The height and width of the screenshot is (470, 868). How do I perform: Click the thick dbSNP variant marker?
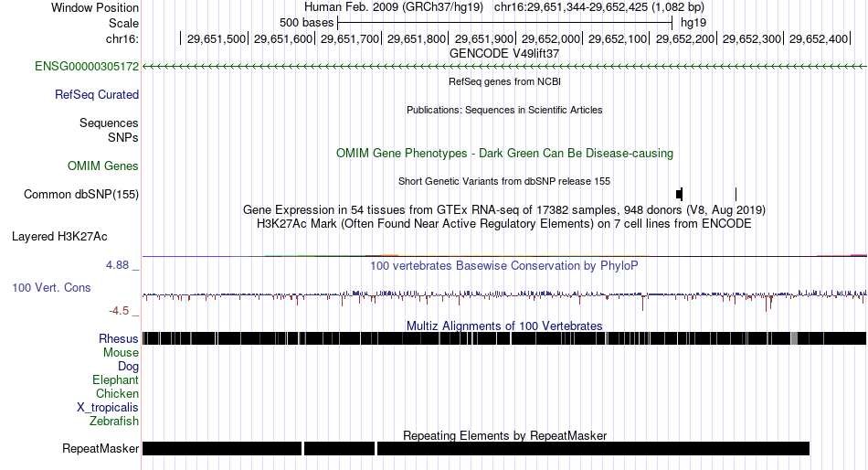click(679, 194)
